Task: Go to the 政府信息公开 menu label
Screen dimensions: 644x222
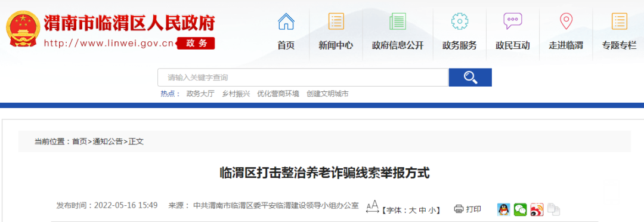Action: pyautogui.click(x=398, y=45)
